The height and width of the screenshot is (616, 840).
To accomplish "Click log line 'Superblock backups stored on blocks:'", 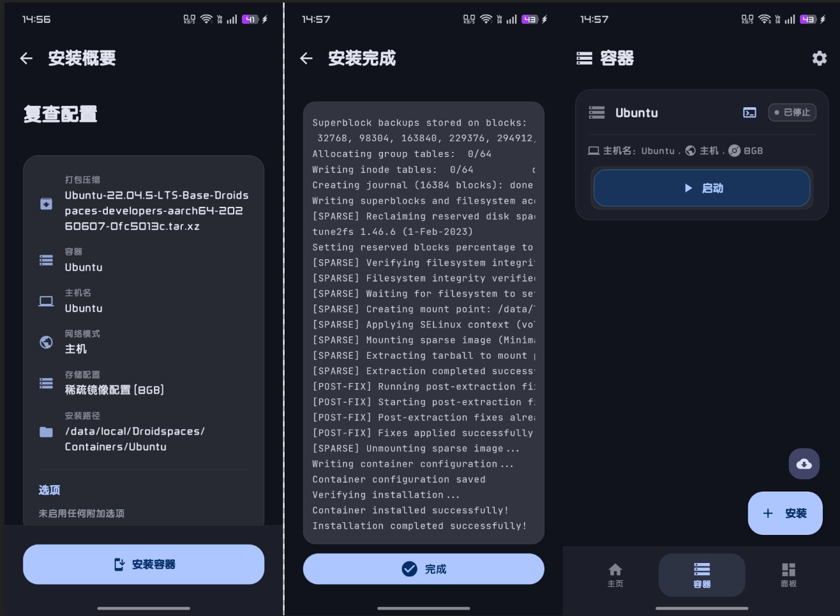I will click(419, 123).
